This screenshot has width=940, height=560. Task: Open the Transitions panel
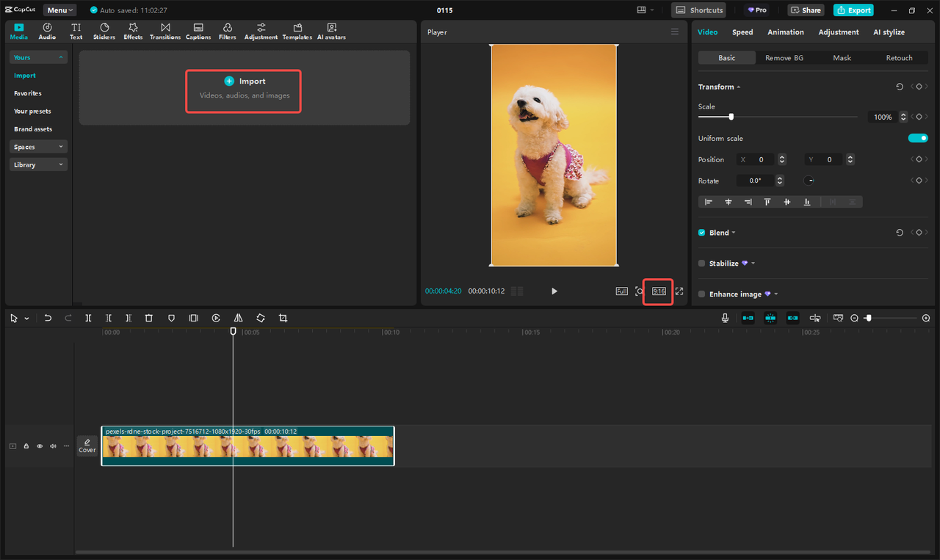coord(164,30)
